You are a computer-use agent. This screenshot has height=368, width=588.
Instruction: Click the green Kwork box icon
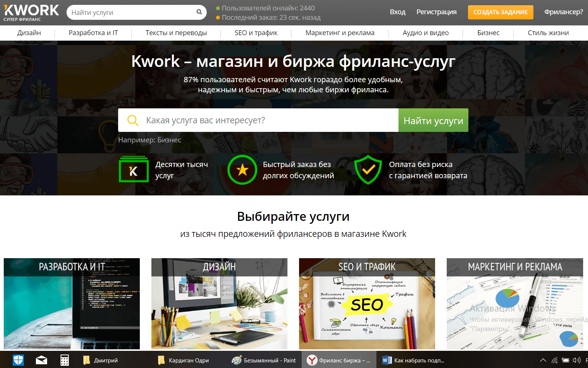[x=133, y=169]
